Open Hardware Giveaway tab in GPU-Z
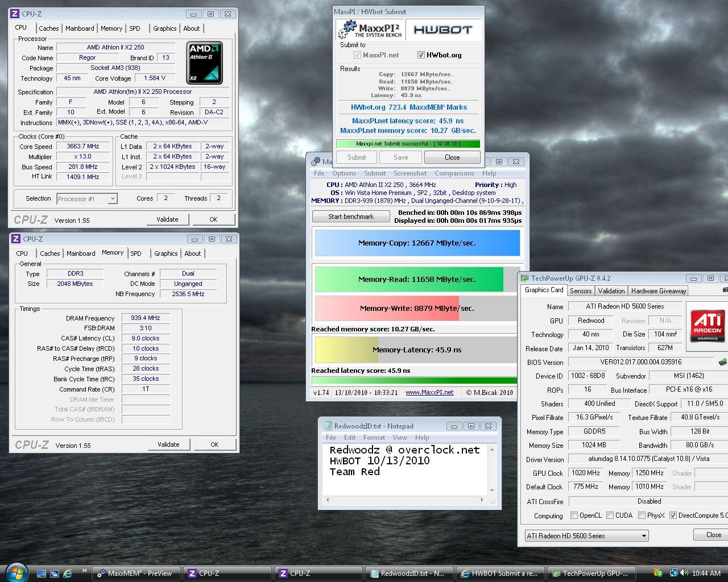The height and width of the screenshot is (582, 728). (659, 290)
